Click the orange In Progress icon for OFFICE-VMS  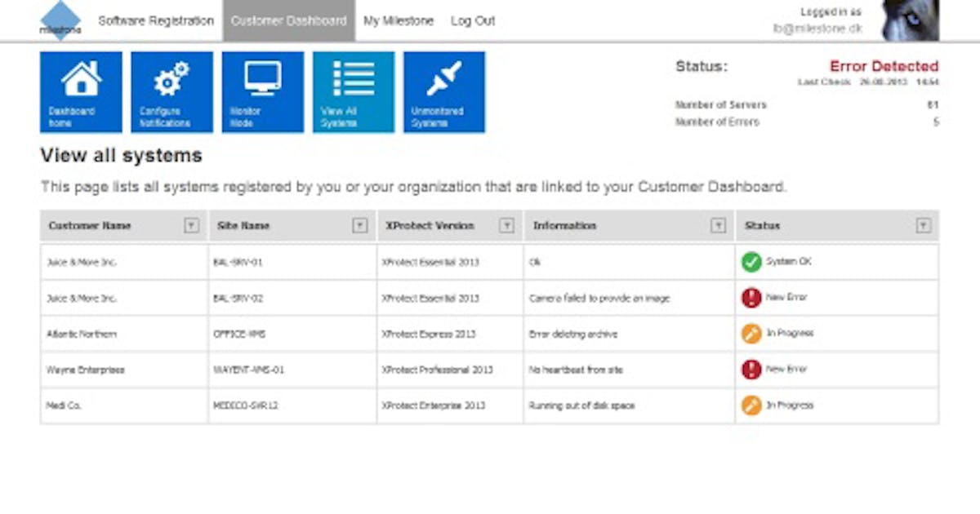[x=751, y=334]
